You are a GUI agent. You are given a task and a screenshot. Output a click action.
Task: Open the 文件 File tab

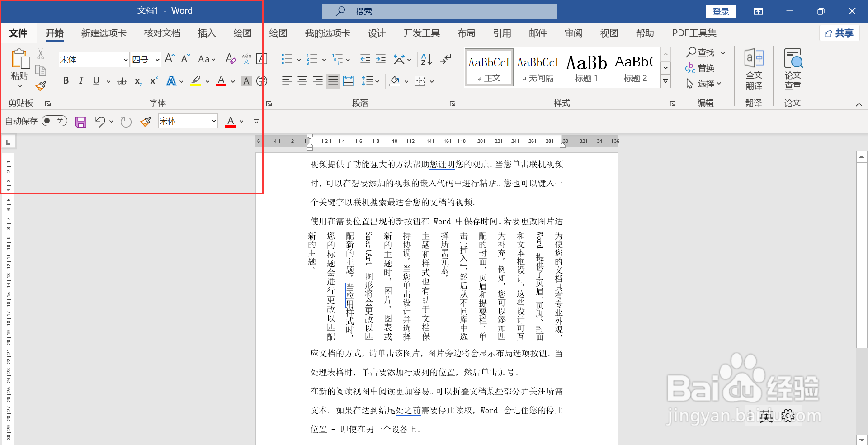click(18, 33)
